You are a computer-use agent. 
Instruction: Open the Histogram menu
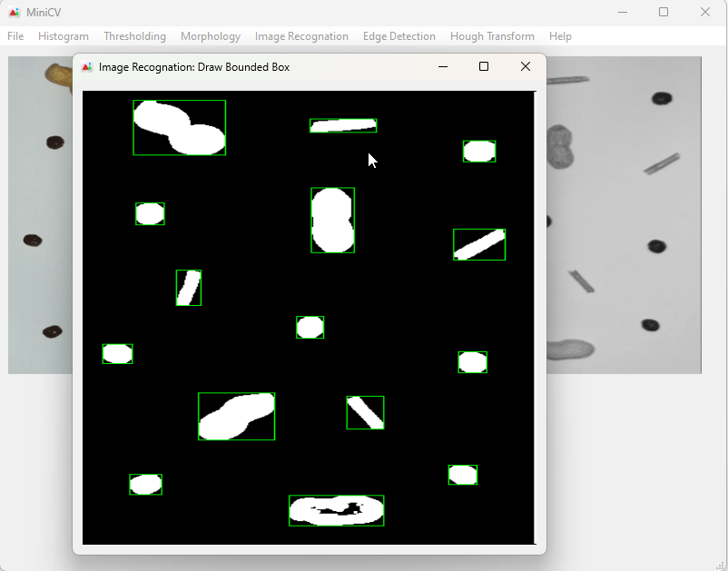click(64, 36)
